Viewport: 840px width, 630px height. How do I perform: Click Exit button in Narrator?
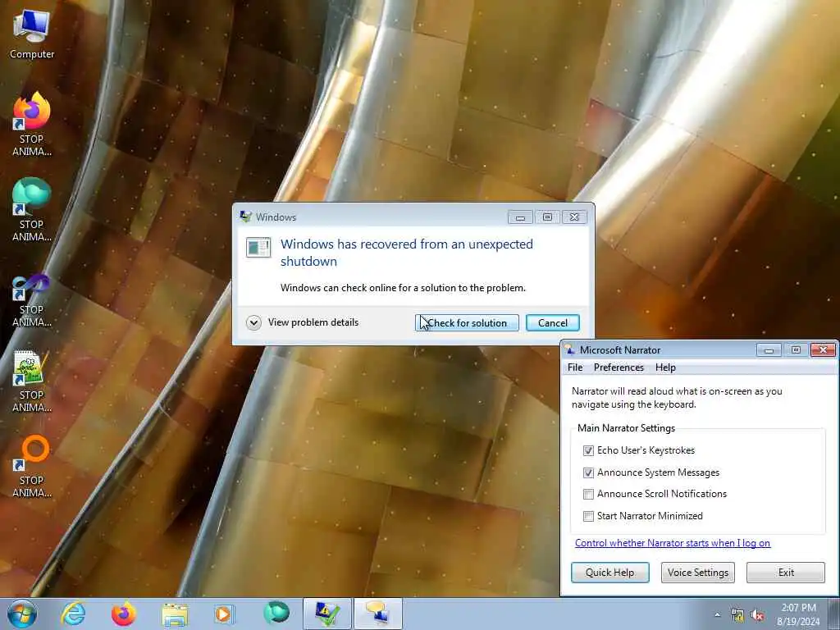click(785, 572)
